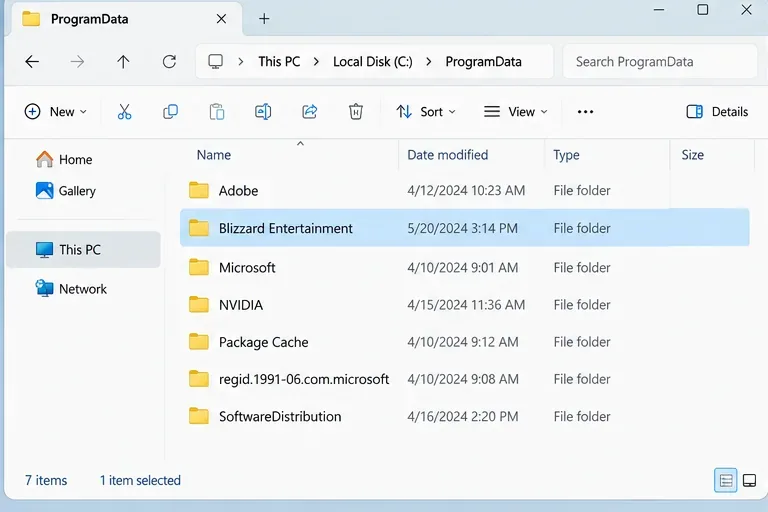Maximize the File Explorer window
The image size is (768, 512).
[x=702, y=10]
